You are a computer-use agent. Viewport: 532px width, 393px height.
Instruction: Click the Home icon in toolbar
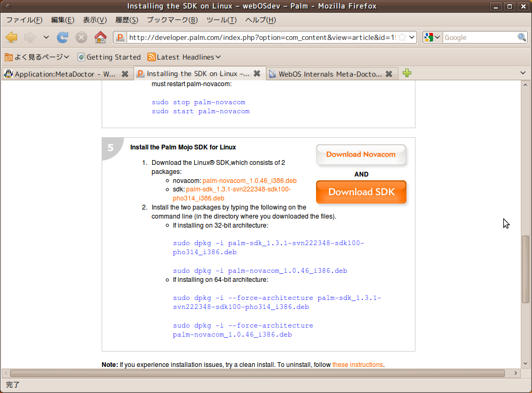[x=100, y=37]
